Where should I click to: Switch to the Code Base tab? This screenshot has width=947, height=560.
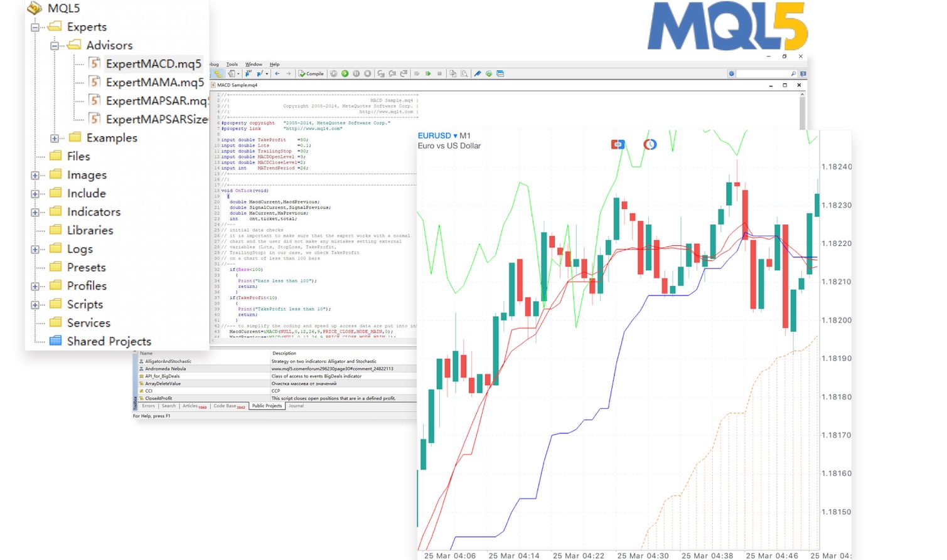click(226, 406)
